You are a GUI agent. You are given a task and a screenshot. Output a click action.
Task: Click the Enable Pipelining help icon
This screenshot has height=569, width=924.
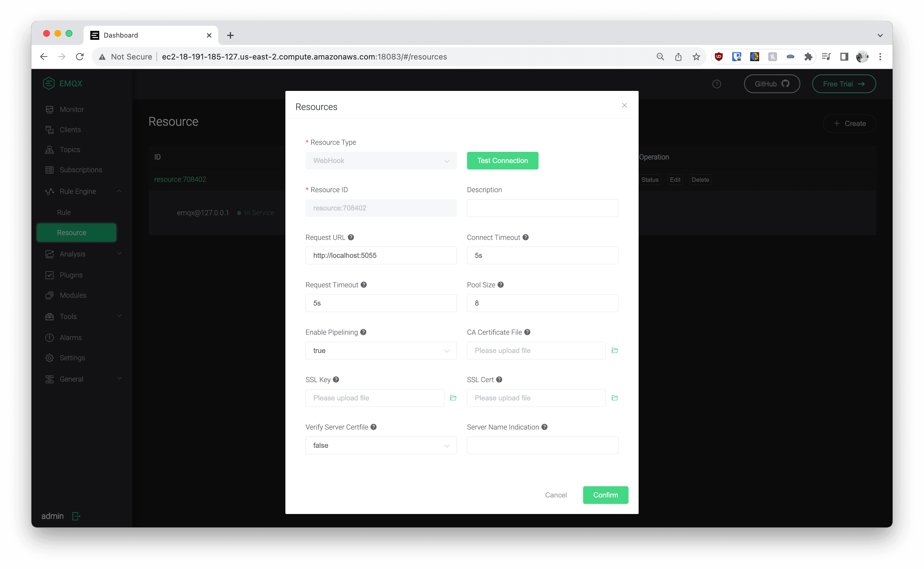click(363, 332)
